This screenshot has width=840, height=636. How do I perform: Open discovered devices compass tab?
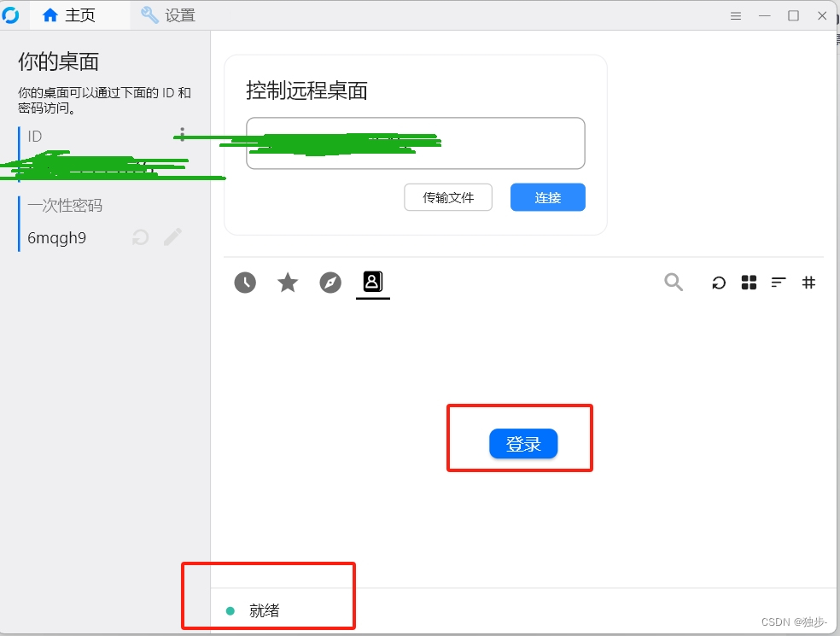[330, 283]
